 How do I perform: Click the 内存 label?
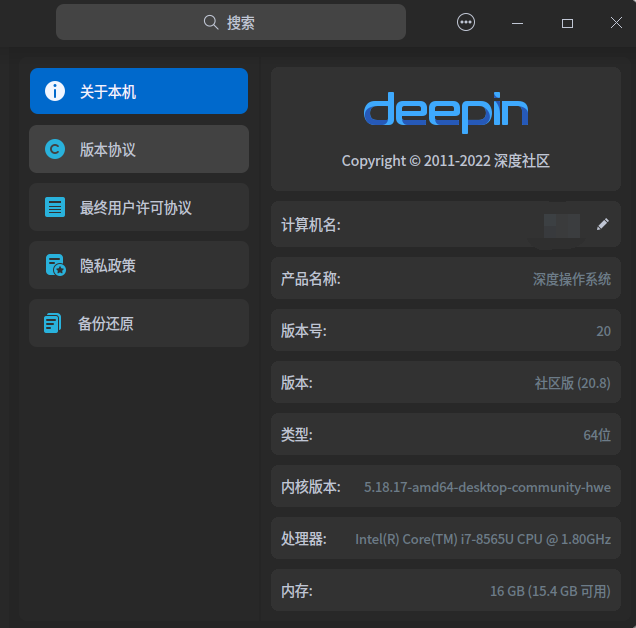[x=297, y=591]
